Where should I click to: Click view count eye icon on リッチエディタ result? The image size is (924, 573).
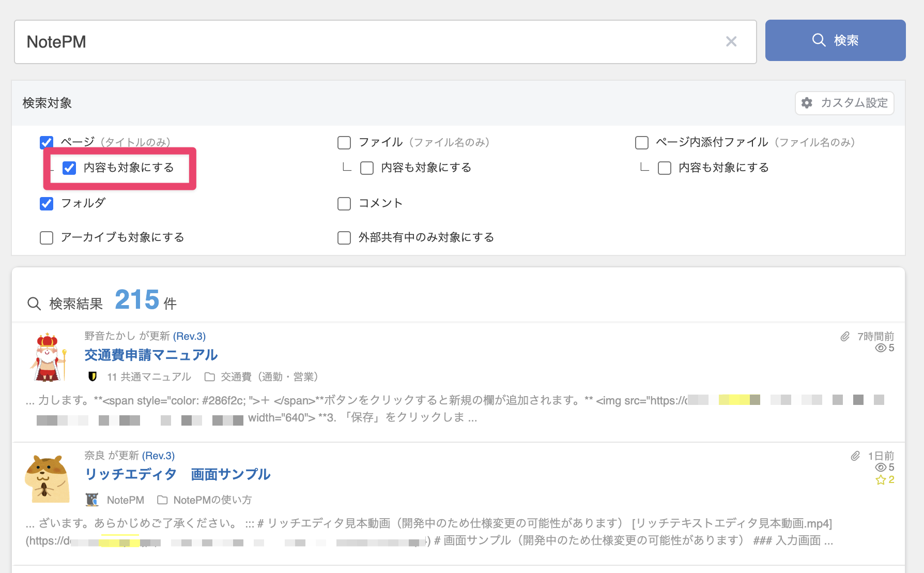(x=881, y=468)
